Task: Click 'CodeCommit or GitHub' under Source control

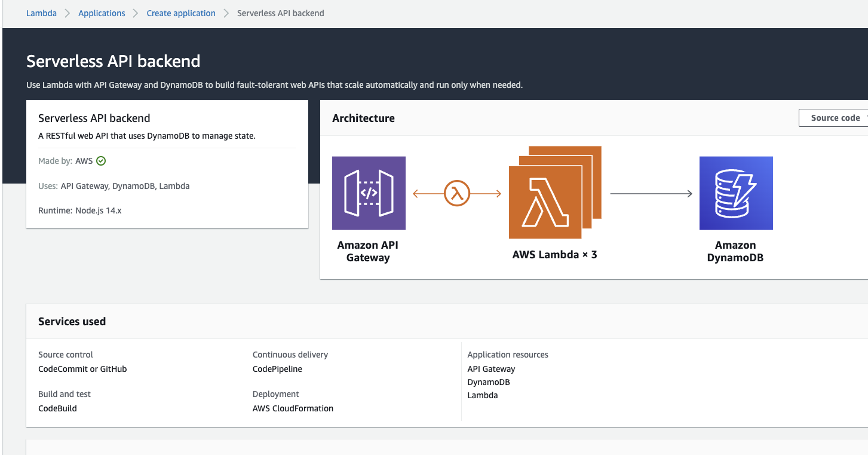Action: click(x=82, y=369)
